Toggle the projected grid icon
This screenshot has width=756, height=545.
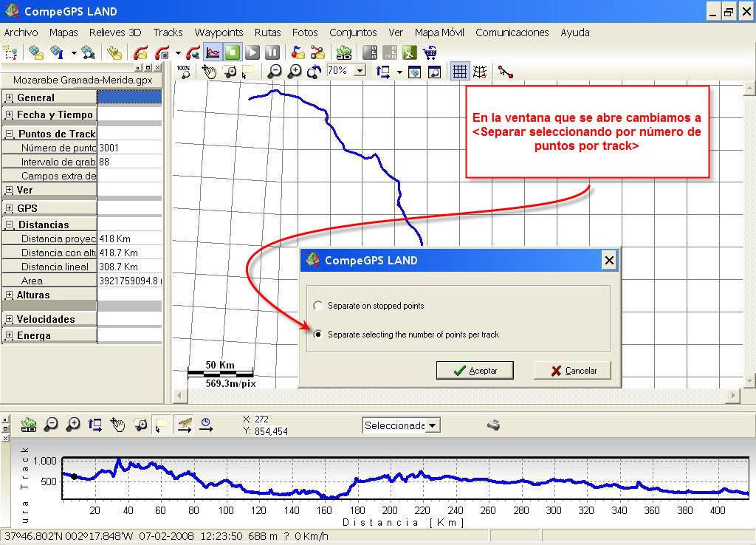coord(480,72)
